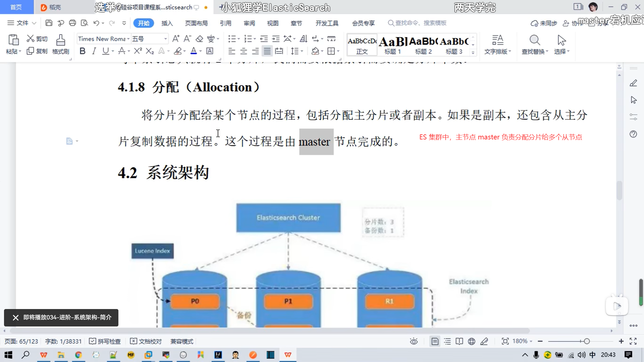Toggle spell check in status bar
The height and width of the screenshot is (362, 644).
(x=105, y=341)
